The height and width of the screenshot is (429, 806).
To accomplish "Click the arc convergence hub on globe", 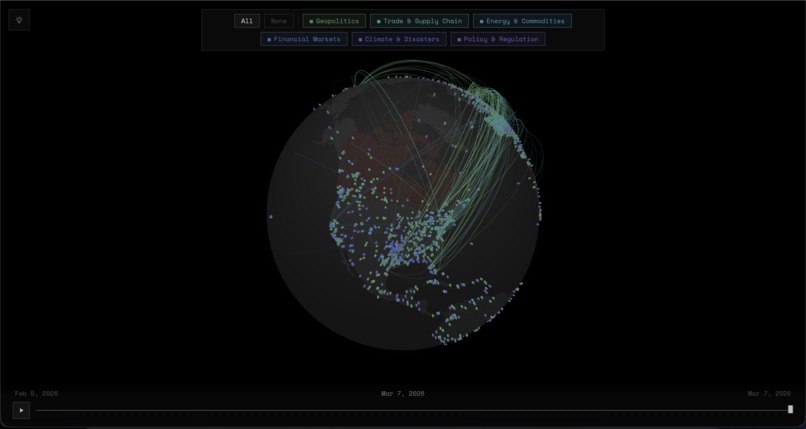I will pyautogui.click(x=497, y=119).
